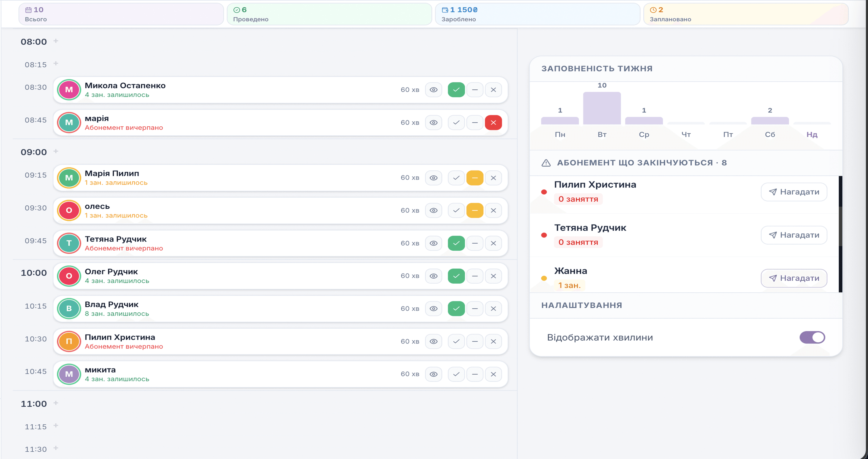Open eye icon for Влад Рудчик
Image resolution: width=868 pixels, height=459 pixels.
434,309
